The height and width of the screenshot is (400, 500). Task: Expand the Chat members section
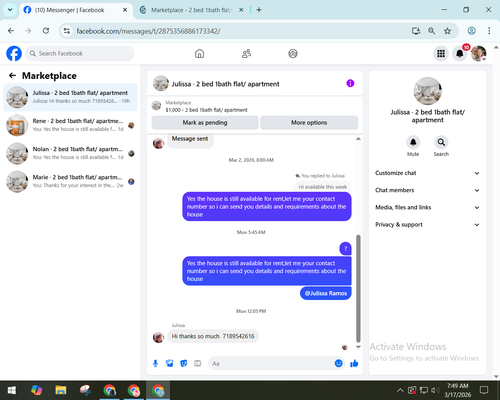coord(427,190)
